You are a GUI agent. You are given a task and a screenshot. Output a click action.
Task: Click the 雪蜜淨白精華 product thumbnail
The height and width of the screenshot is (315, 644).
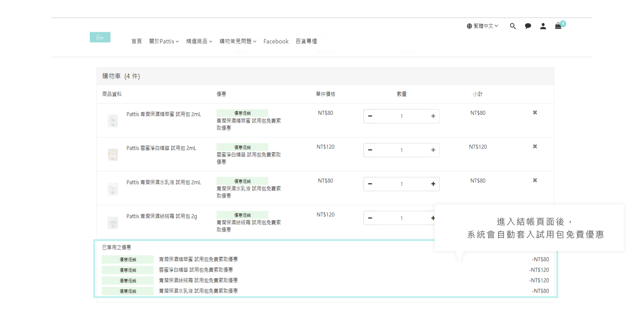click(x=113, y=155)
